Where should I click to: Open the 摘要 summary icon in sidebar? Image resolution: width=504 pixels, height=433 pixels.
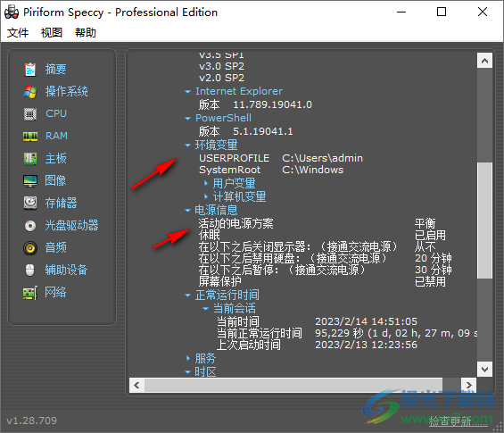point(30,69)
